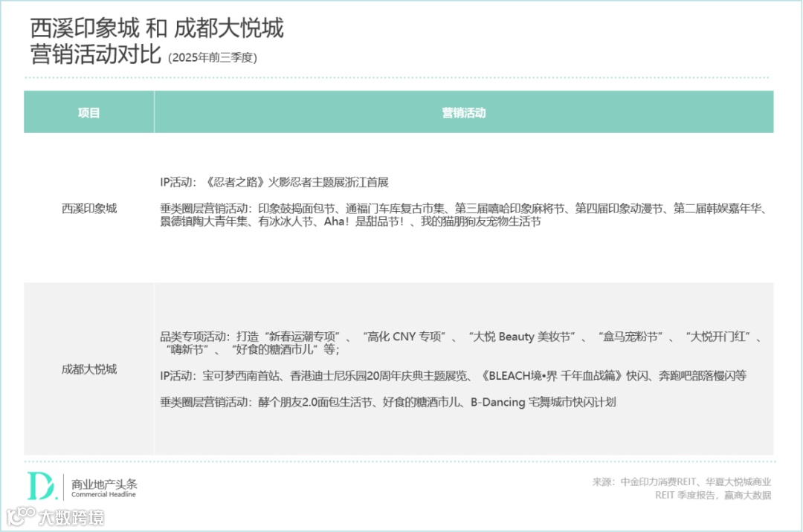This screenshot has height=532, width=803.
Task: Click the title line 西溪印象城 和 成都大悦城
Action: 157,27
